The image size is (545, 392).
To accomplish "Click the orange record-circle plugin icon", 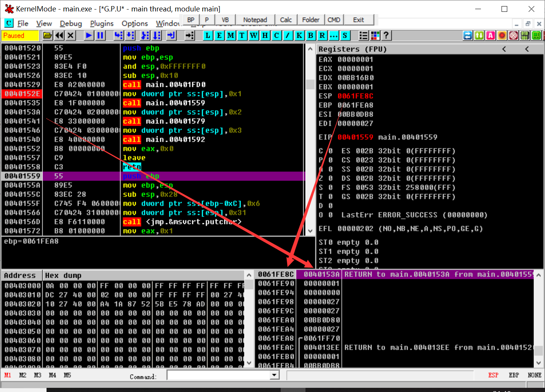I will pyautogui.click(x=502, y=35).
